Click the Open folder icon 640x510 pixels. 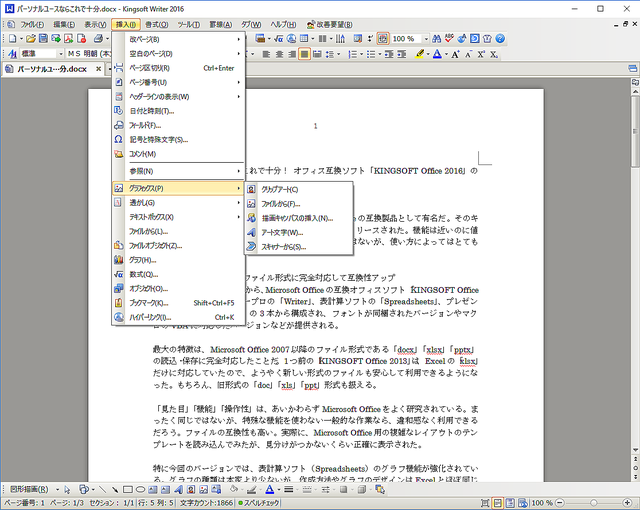coord(31,39)
